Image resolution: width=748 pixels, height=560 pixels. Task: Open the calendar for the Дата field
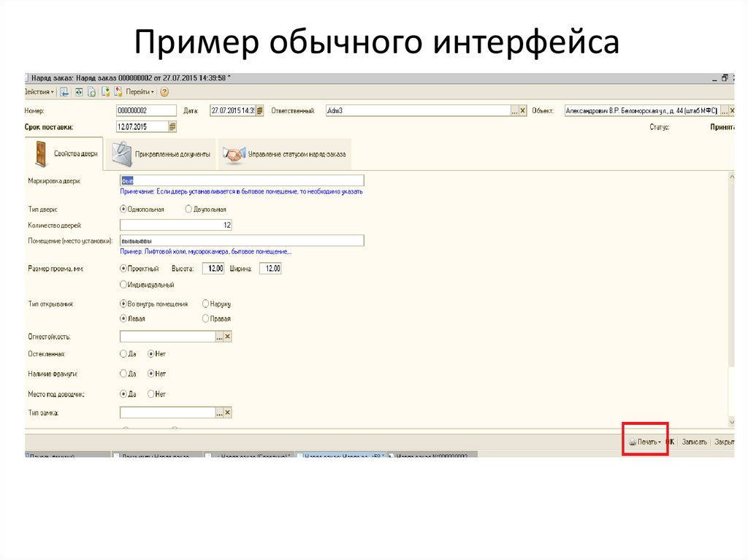point(259,111)
